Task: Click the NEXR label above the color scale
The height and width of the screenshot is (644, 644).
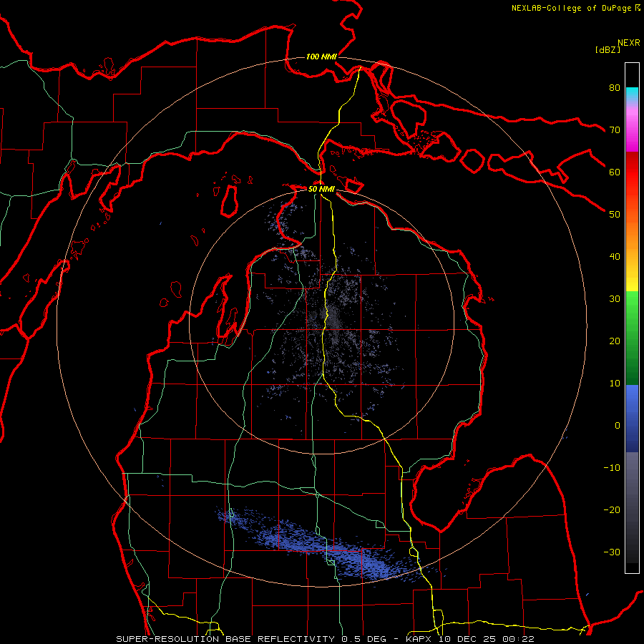Action: pyautogui.click(x=629, y=43)
